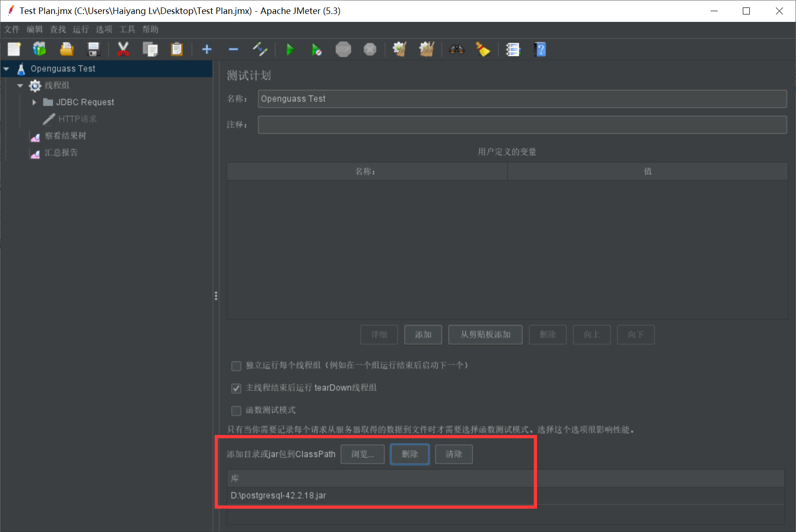Select 汇总报告 listener
Screen dimensions: 796x532
(x=61, y=152)
